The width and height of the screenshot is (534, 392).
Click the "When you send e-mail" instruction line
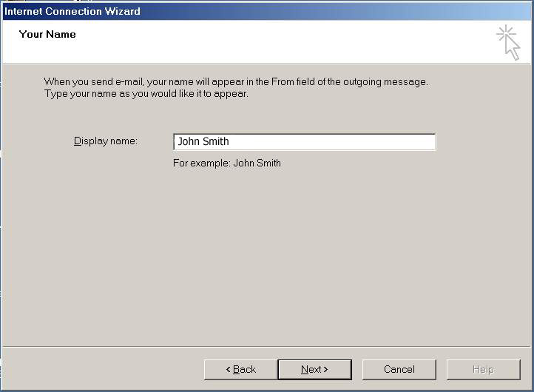tap(235, 82)
